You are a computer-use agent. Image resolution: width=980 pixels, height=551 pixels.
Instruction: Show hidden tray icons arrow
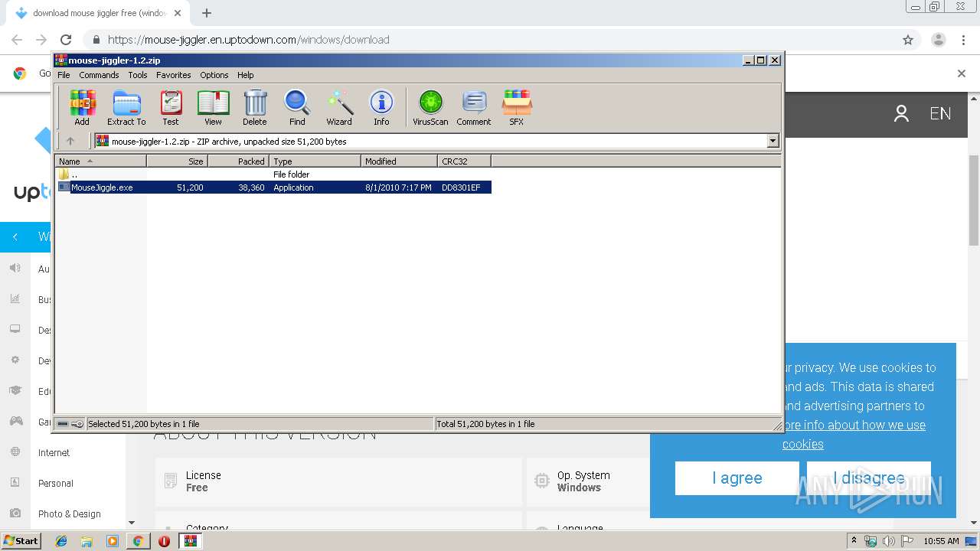tap(854, 540)
